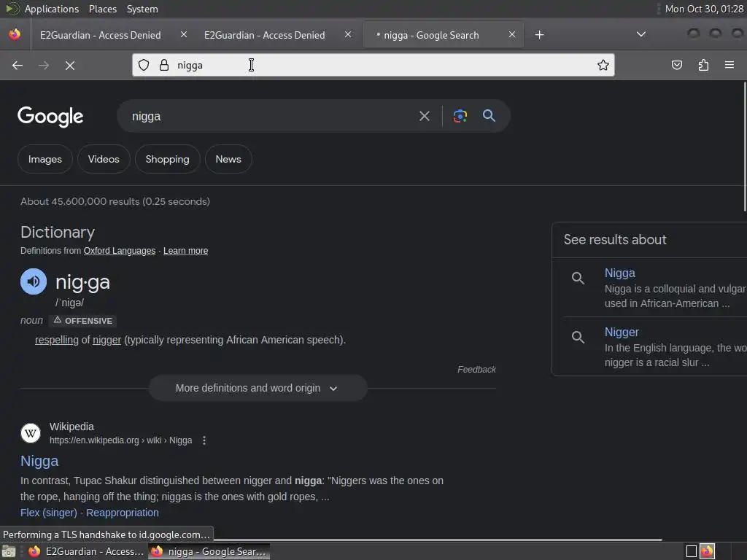Screen dimensions: 747x560
Task: Click the vertical page scrollbar
Action: (745, 147)
